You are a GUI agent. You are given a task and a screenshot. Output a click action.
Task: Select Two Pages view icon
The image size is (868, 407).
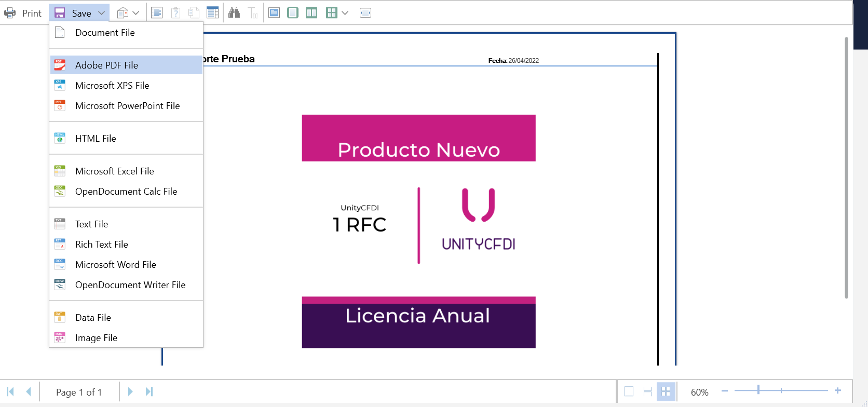(x=311, y=13)
